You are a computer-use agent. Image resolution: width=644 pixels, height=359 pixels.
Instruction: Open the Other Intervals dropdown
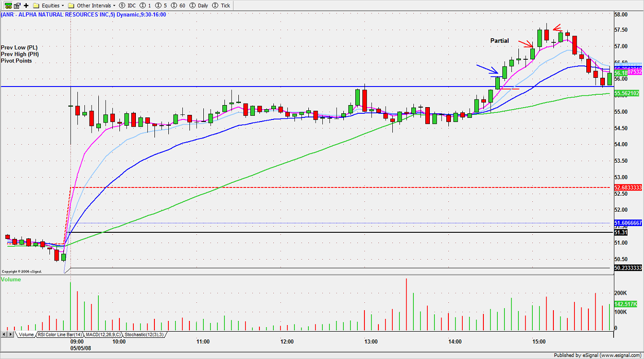click(x=92, y=5)
